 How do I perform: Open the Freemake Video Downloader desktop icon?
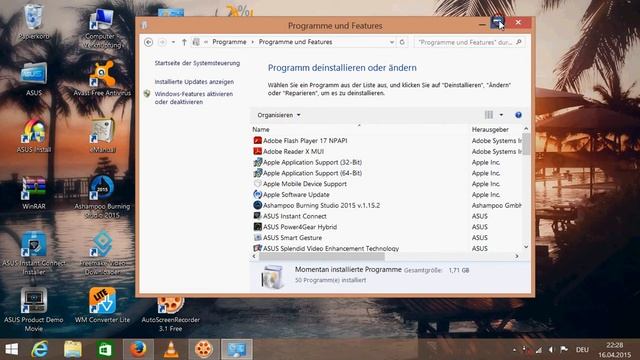(x=102, y=253)
